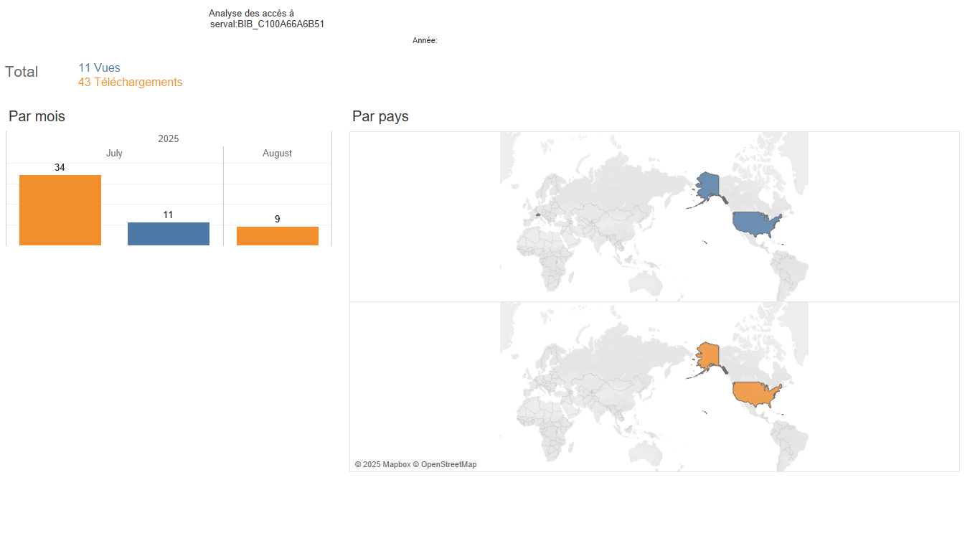Click the OpenStreetMap attribution link
The image size is (980, 551).
445,464
